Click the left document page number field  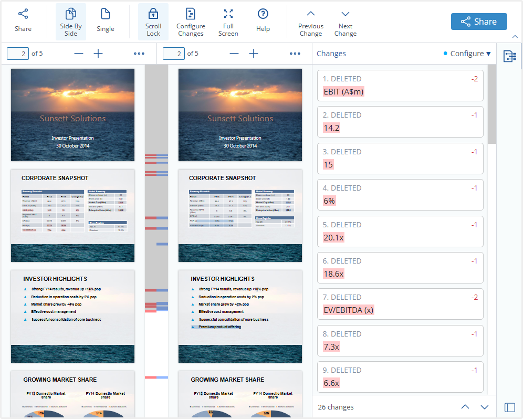point(18,54)
